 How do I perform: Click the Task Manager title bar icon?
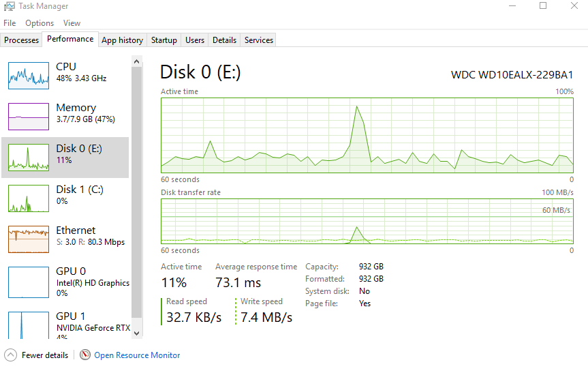tap(10, 6)
